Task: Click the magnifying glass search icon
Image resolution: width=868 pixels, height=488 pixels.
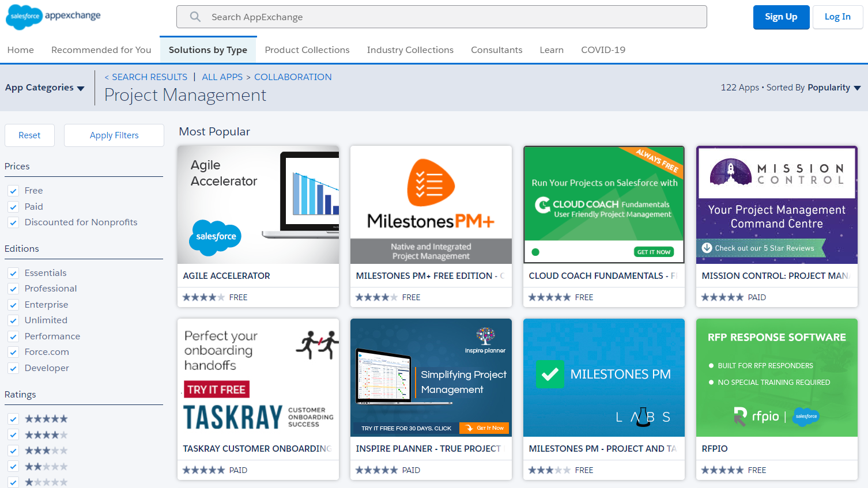Action: pyautogui.click(x=195, y=17)
